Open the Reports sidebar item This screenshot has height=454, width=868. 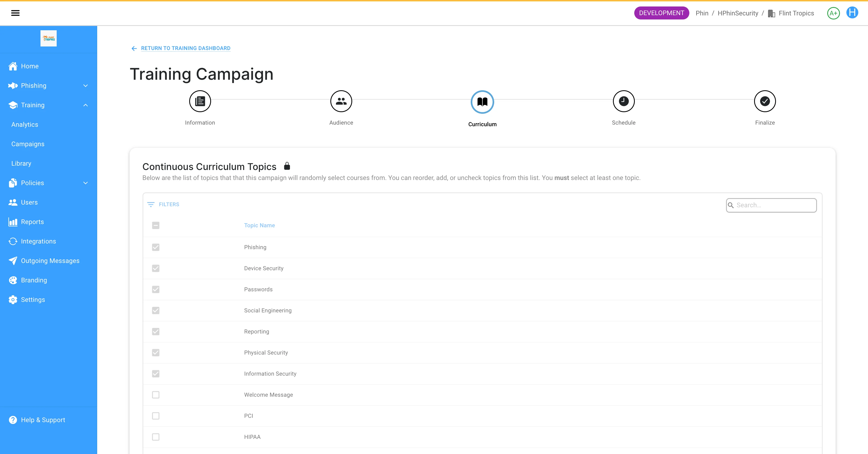32,222
